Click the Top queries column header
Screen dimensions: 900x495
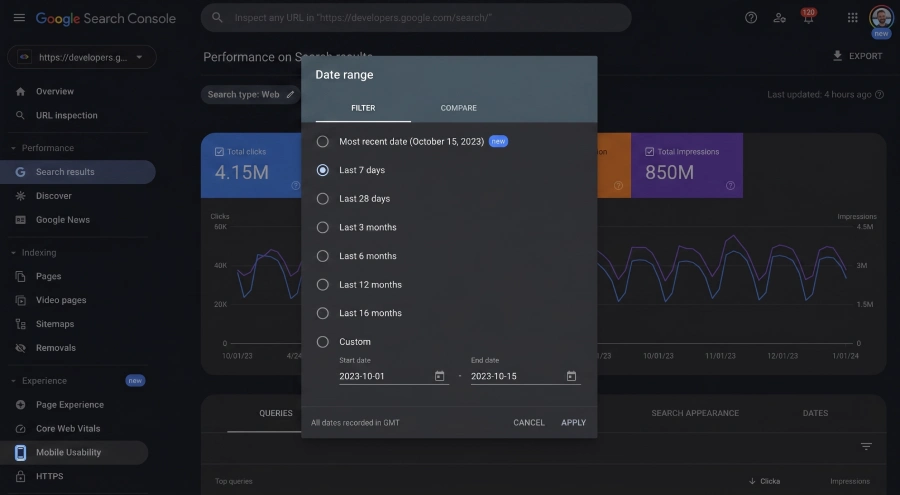click(x=234, y=481)
